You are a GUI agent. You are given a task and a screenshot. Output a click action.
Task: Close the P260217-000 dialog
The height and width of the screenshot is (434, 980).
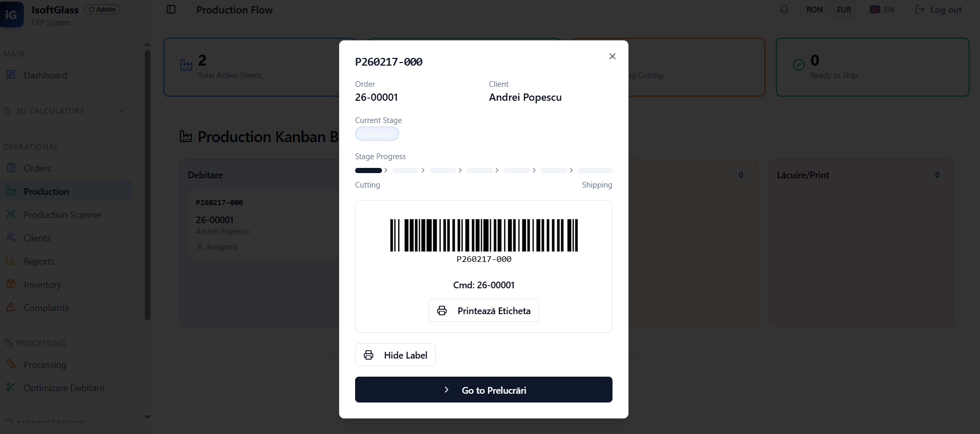point(612,56)
